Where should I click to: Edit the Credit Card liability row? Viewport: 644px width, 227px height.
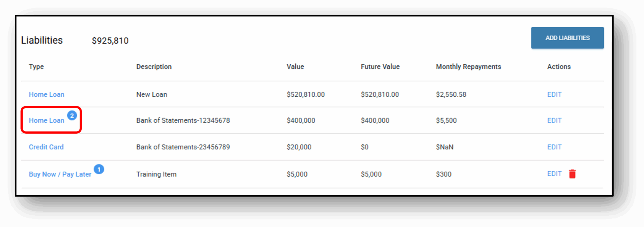(554, 147)
